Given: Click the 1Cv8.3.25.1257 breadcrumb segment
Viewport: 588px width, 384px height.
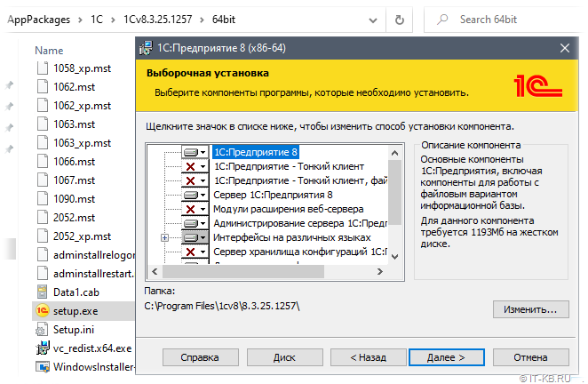Looking at the screenshot, I should 158,20.
